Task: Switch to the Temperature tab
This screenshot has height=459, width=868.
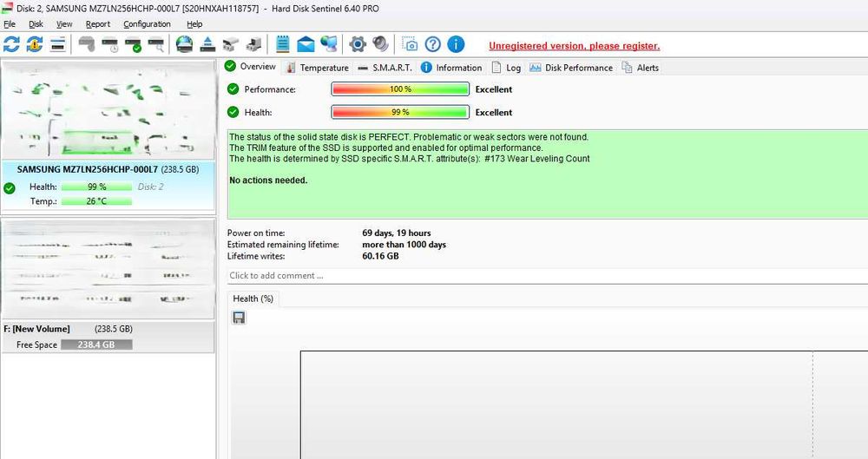Action: [x=318, y=68]
